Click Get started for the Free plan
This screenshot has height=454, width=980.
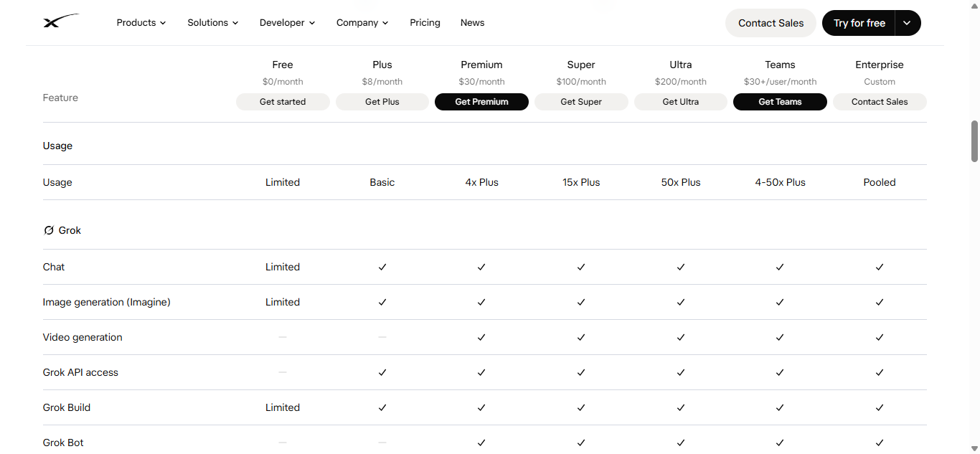pos(283,102)
